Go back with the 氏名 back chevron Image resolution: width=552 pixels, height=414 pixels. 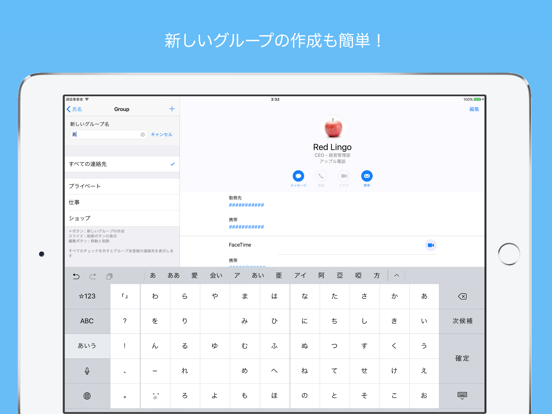click(x=74, y=109)
